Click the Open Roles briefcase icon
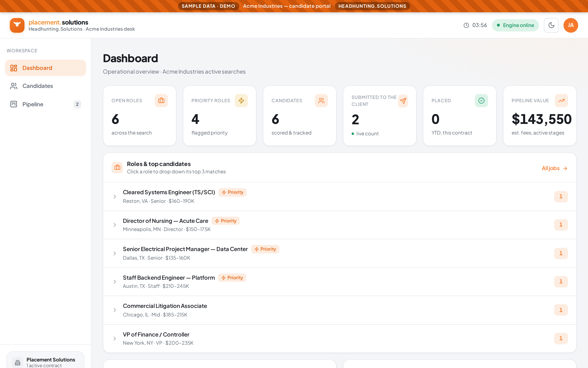The width and height of the screenshot is (588, 368). point(161,101)
